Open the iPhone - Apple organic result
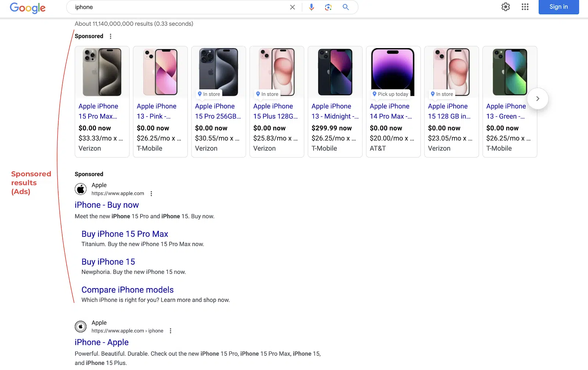Screen dimensions: 588x370 coord(101,342)
